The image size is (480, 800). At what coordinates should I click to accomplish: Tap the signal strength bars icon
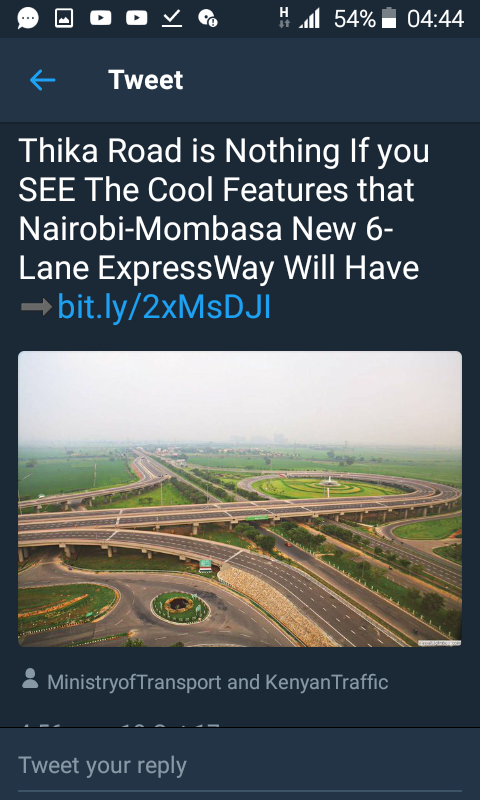[x=310, y=19]
